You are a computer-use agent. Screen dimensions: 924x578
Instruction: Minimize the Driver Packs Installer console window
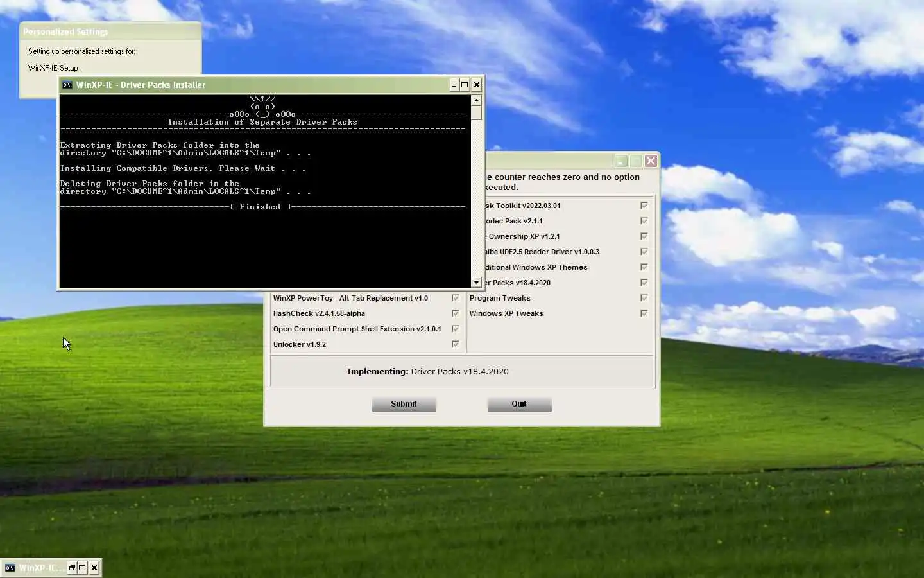tap(454, 85)
